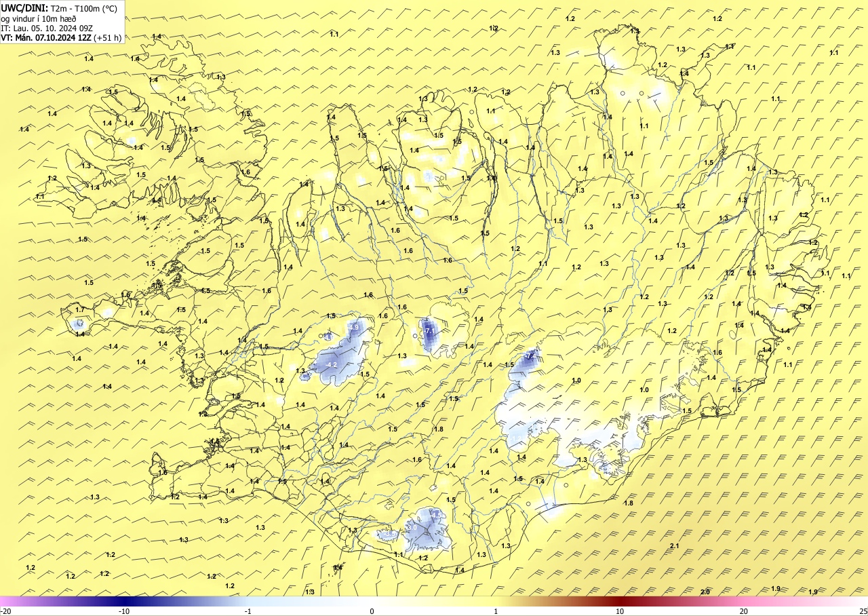
Task: Click the 0 label on the color scale
Action: pos(372,611)
